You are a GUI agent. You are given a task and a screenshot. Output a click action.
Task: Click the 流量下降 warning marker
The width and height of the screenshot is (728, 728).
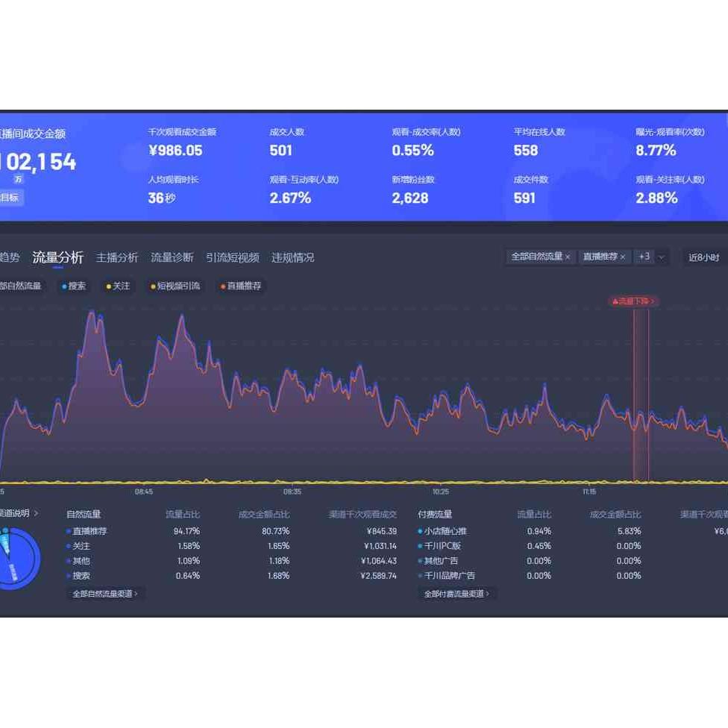633,301
